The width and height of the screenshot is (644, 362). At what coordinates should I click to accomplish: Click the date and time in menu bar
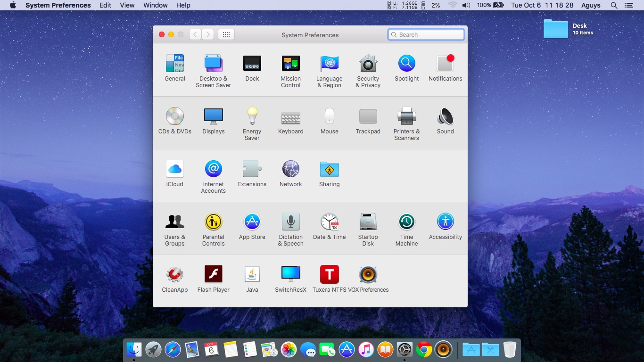pos(542,5)
